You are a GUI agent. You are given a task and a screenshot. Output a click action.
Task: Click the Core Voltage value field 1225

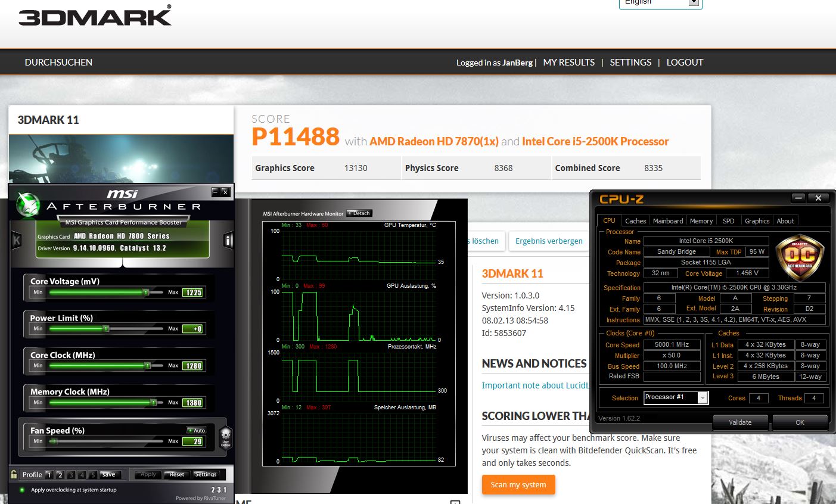click(193, 293)
